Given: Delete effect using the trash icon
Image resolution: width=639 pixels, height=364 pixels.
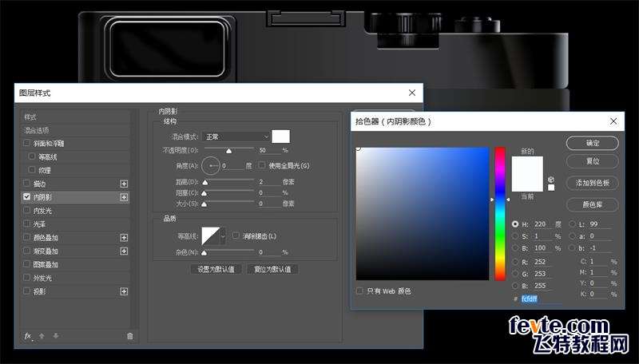Looking at the screenshot, I should click(130, 336).
